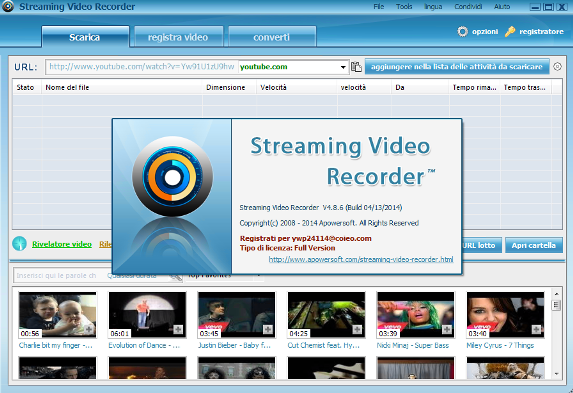This screenshot has height=393, width=573.
Task: Click the registratore label
Action: point(541,32)
